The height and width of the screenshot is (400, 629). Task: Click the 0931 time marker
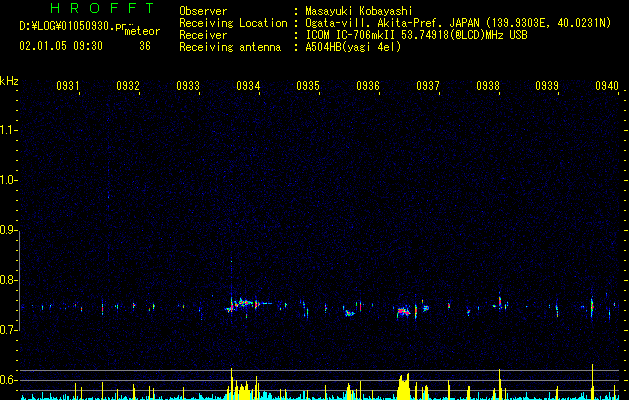[x=67, y=86]
